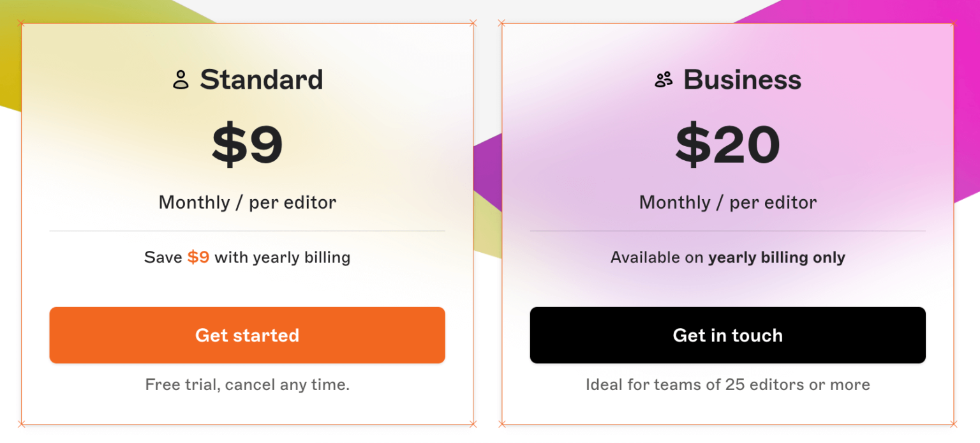Click the orange Get started button
The width and height of the screenshot is (980, 443).
click(x=247, y=335)
